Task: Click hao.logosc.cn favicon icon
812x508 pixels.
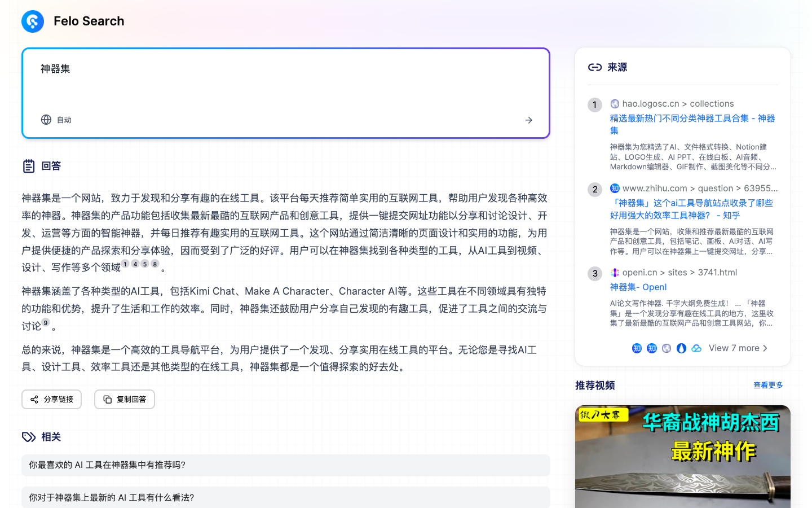Action: 615,104
